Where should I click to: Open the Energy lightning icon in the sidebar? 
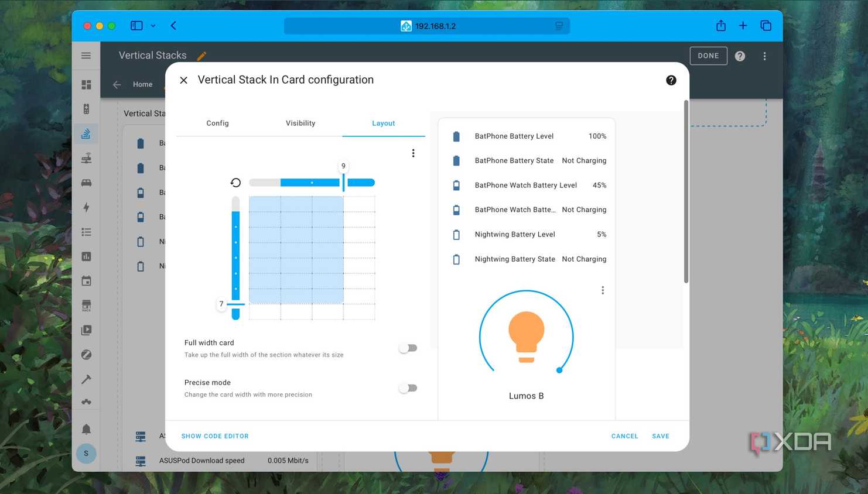(86, 207)
